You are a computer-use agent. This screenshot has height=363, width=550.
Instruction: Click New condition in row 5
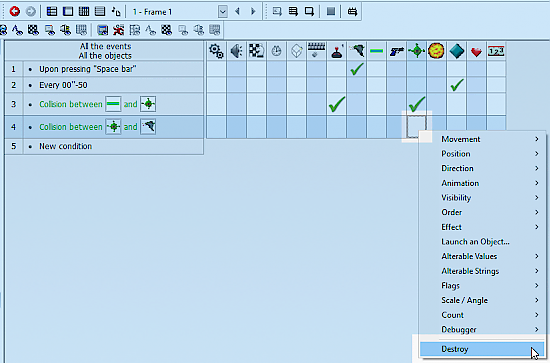click(66, 146)
